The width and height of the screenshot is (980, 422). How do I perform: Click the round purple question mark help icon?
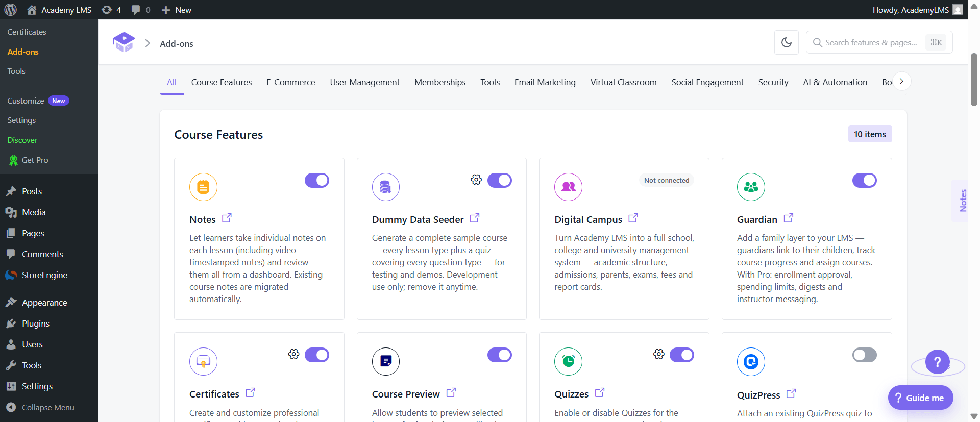point(938,362)
